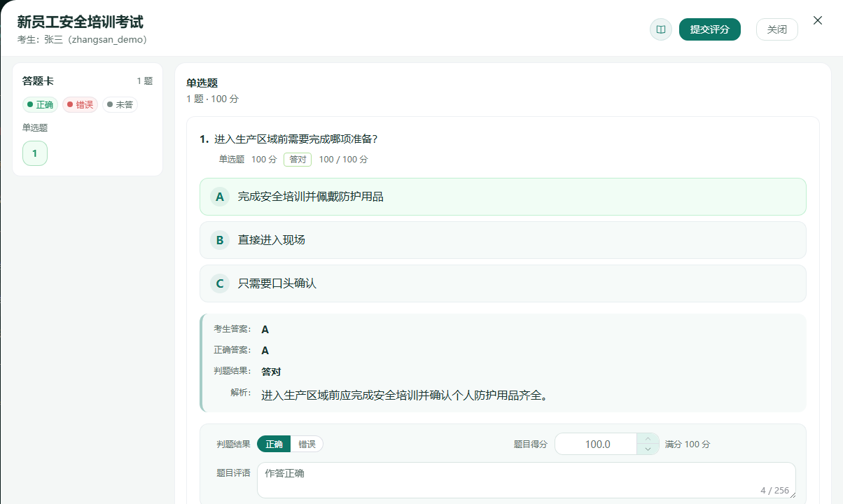Screen dimensions: 843x504
Task: Set judgment result to 正确
Action: [274, 444]
